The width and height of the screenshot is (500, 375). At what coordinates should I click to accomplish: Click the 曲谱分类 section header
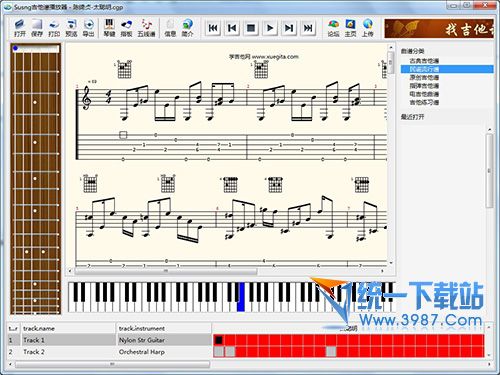pos(412,51)
